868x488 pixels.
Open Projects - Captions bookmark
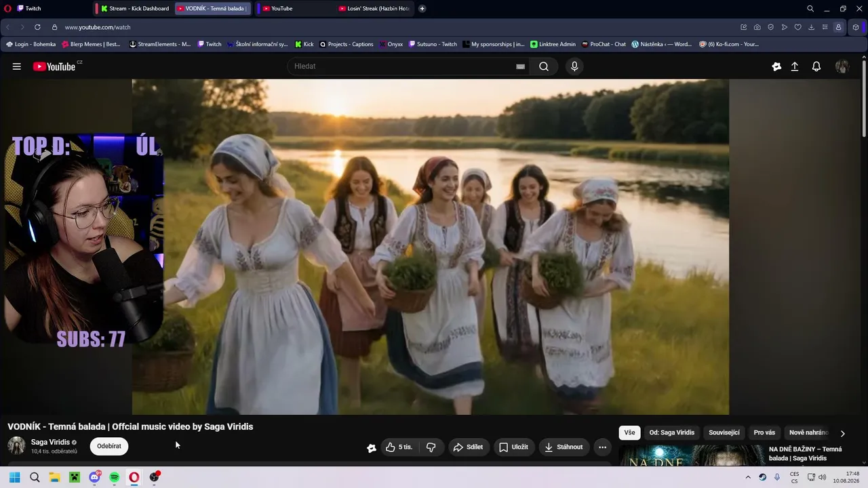tap(347, 44)
